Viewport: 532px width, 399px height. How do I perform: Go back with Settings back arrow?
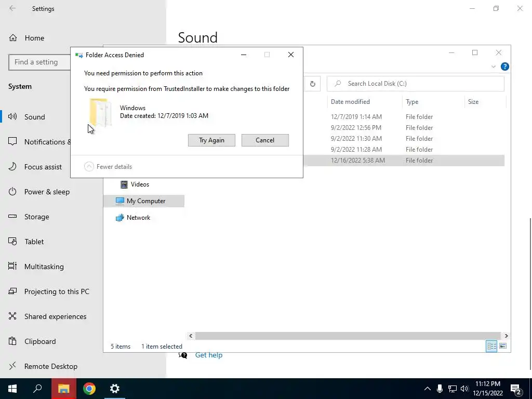point(12,8)
